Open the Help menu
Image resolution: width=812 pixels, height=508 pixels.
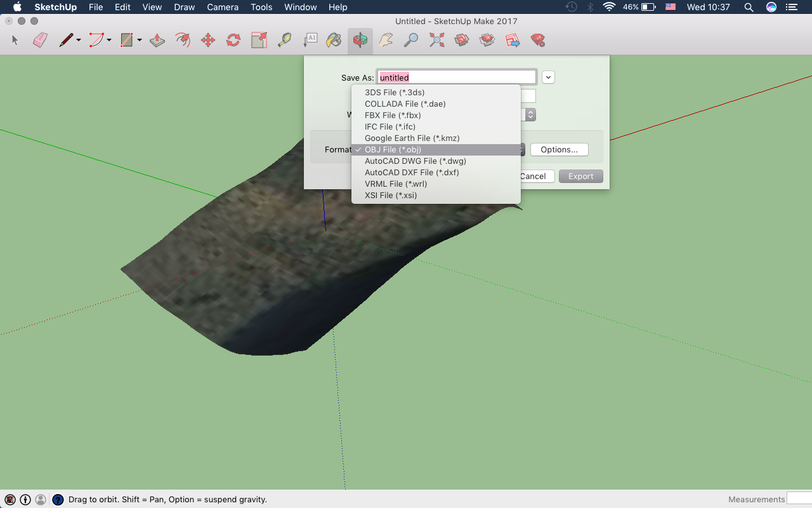point(338,7)
